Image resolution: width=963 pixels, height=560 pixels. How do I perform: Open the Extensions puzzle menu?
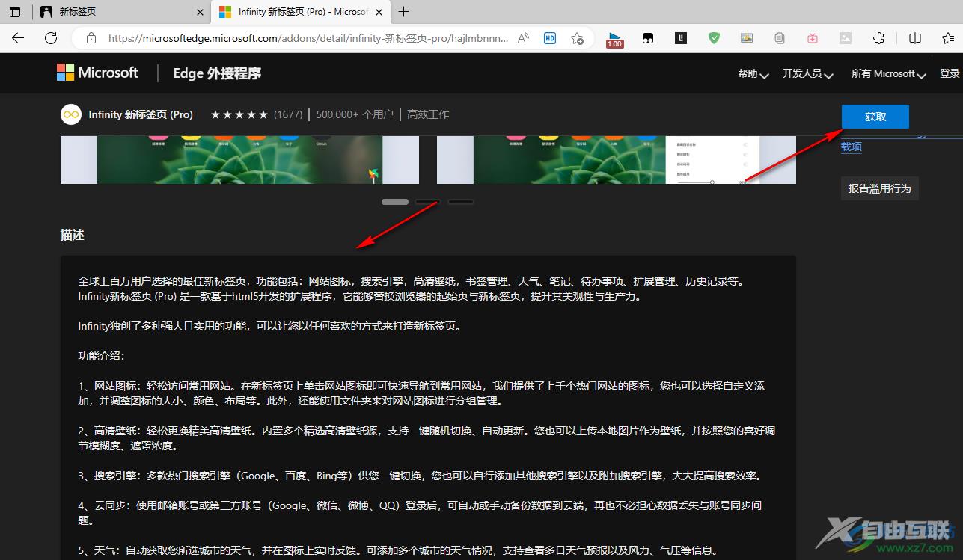pos(879,38)
